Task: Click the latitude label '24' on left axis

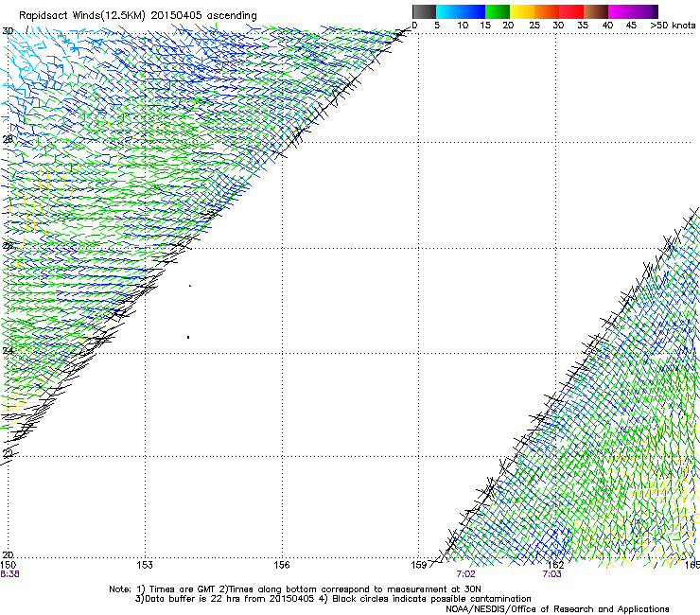Action: 8,351
